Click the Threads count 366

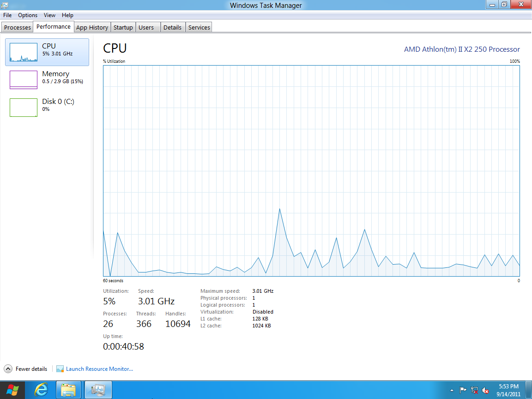[x=144, y=324]
